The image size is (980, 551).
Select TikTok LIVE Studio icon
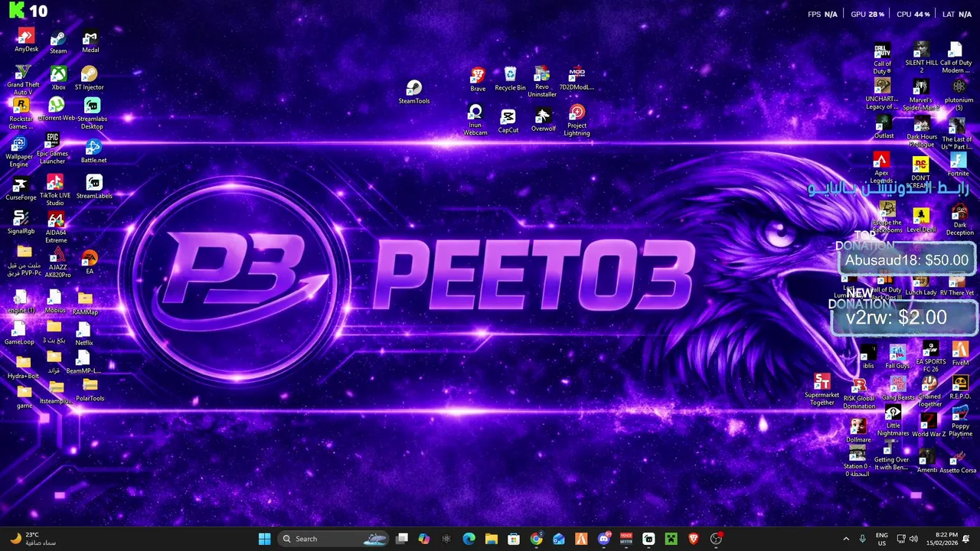[x=54, y=190]
